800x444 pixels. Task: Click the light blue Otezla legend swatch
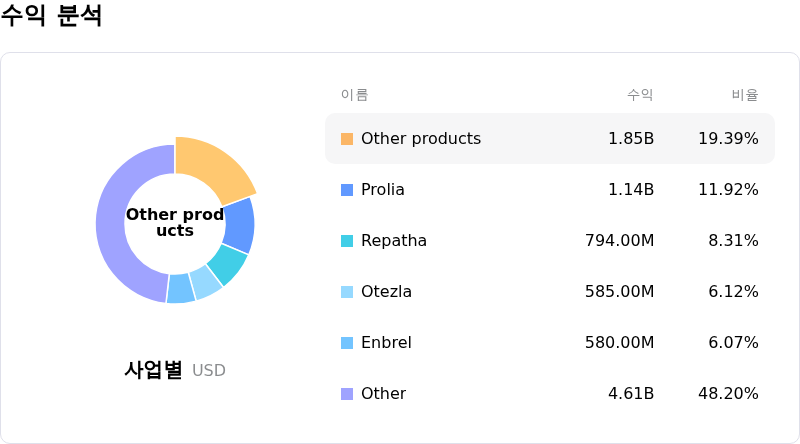[x=347, y=292]
